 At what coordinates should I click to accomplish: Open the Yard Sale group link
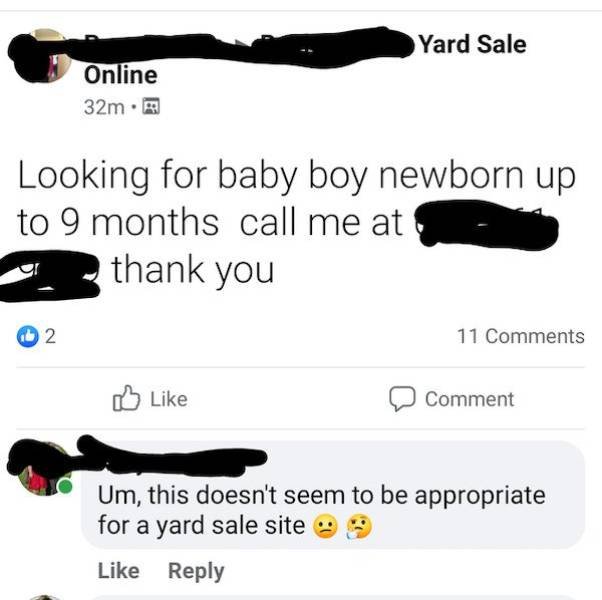pos(472,44)
